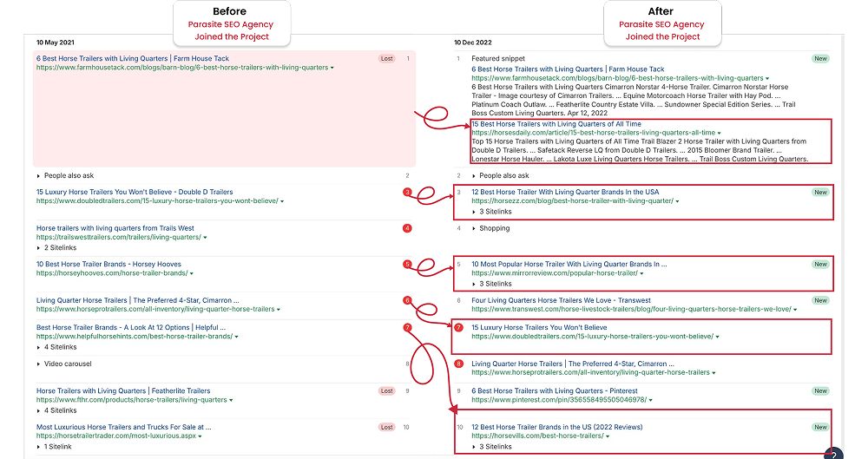
Task: Click the New badge on horsezz.com result
Action: [x=819, y=192]
